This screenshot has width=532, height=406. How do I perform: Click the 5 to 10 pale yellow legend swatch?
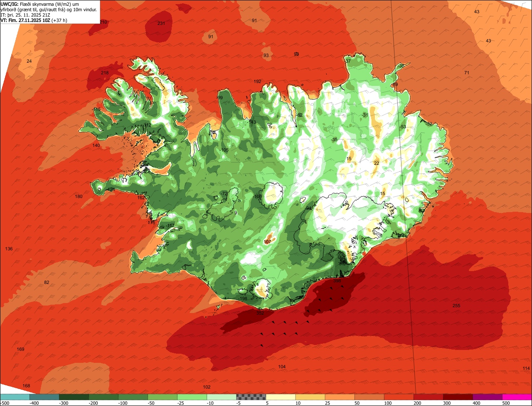281,397
